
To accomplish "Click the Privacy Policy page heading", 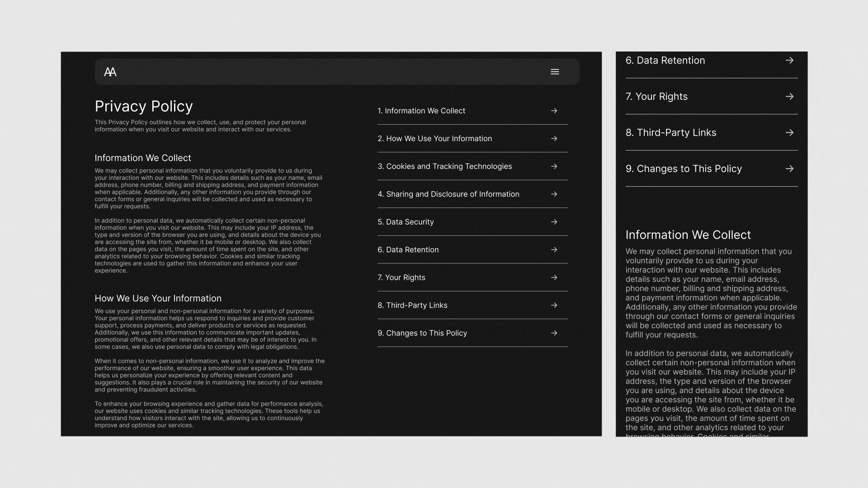I will point(144,107).
